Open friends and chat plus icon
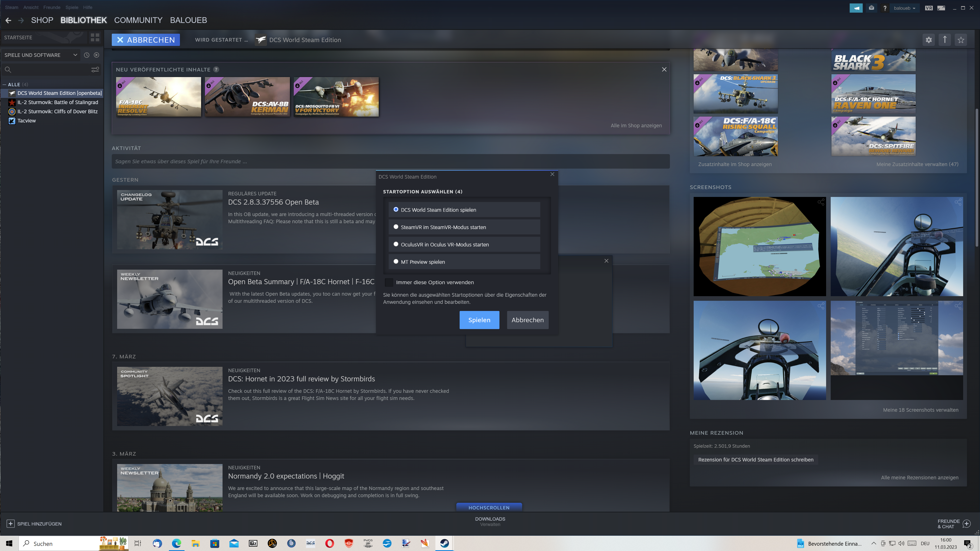This screenshot has height=551, width=980. (x=967, y=524)
